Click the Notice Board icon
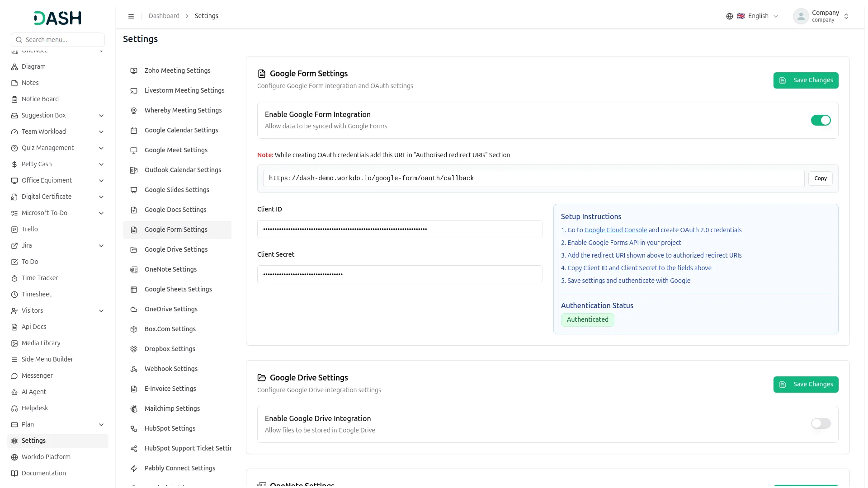The image size is (868, 488). tap(14, 99)
